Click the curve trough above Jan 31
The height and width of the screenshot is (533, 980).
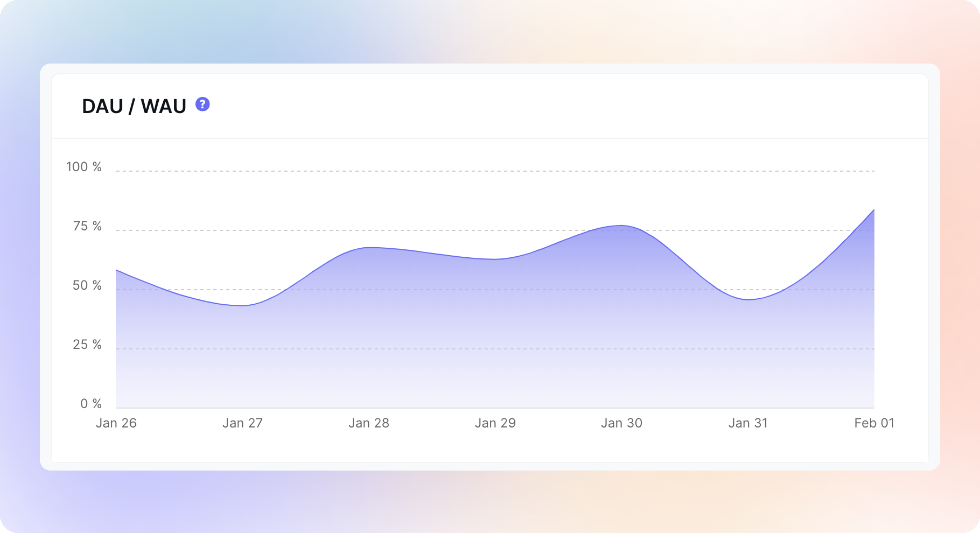(748, 300)
